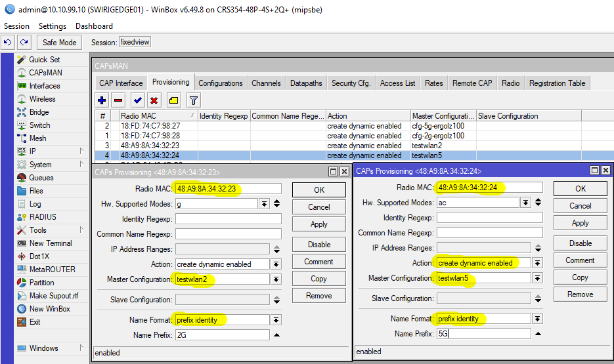Collapse Name Prefix field in right dialog
The image size is (614, 364).
[x=538, y=334]
